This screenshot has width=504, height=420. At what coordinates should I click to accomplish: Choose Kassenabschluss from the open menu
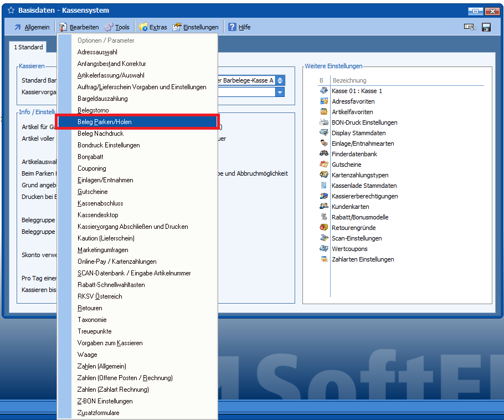[x=100, y=203]
